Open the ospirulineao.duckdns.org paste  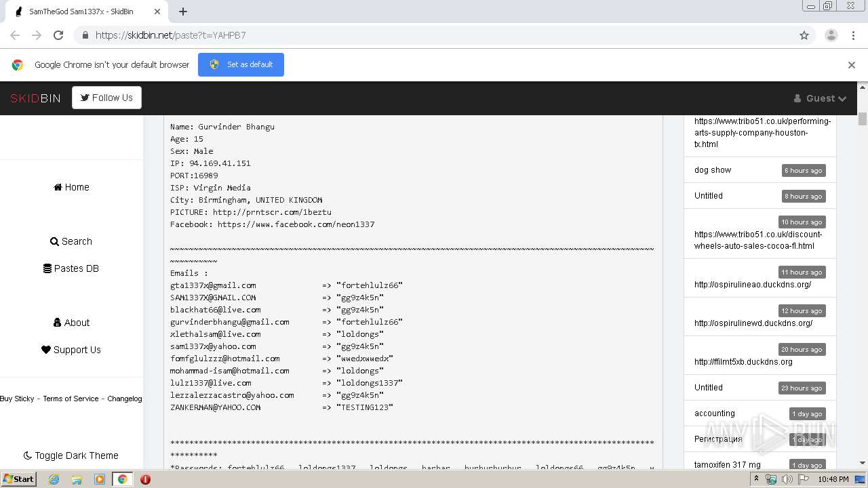tap(753, 285)
